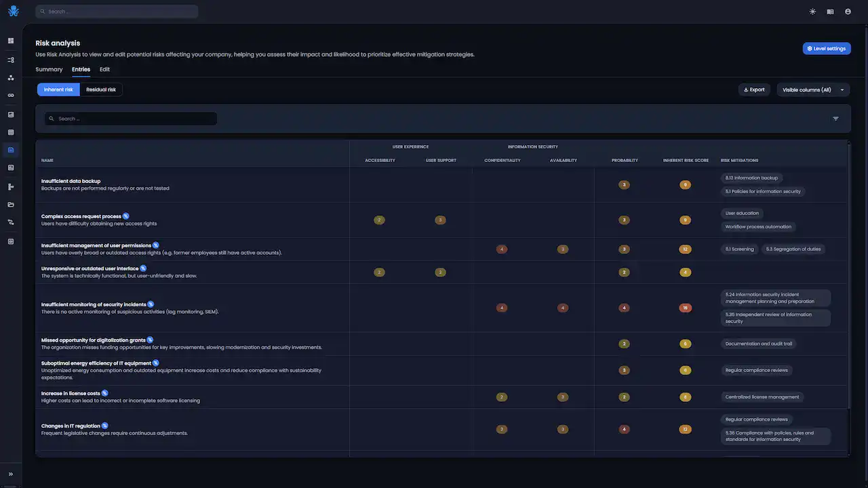Click the red probability 4 badge for Changes in IT regulation

625,429
